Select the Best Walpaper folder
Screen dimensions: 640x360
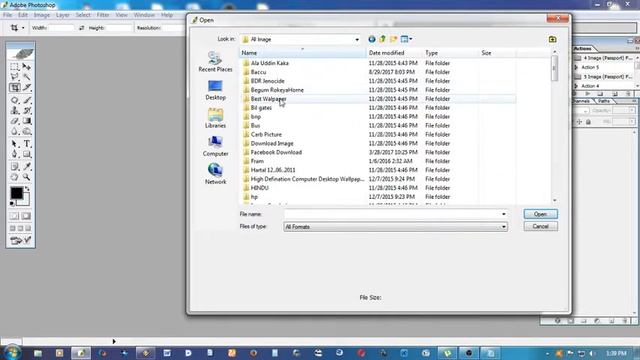(268, 99)
